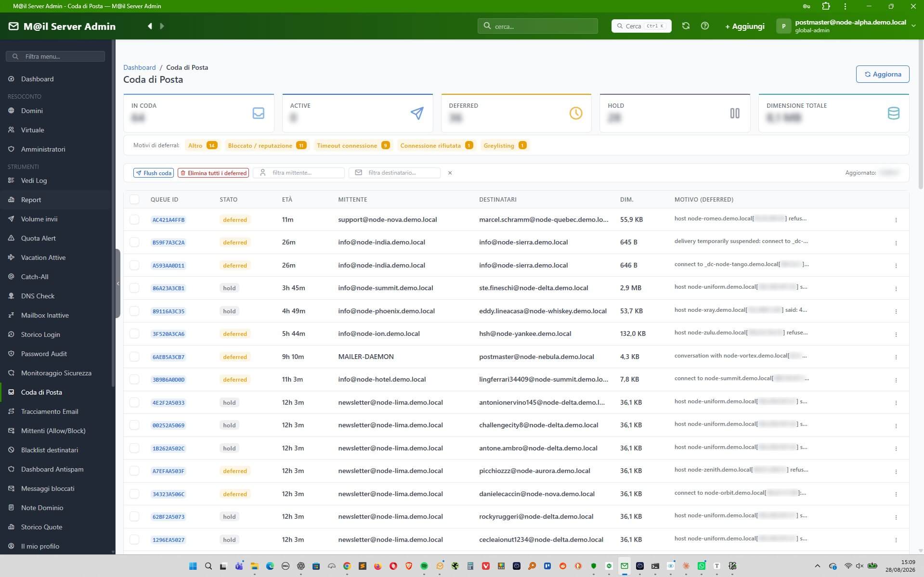924x577 pixels.
Task: Collapse the sidebar with the handle arrow
Action: coord(117,283)
